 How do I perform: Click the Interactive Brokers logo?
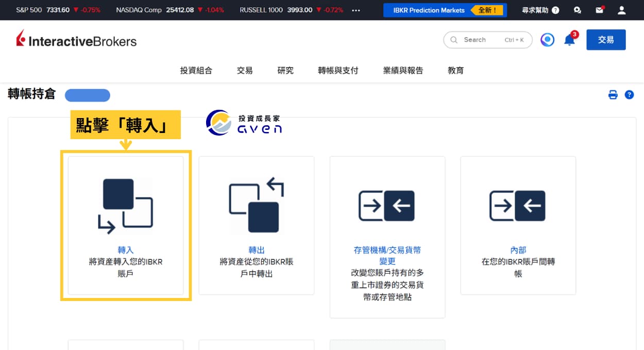pos(76,40)
